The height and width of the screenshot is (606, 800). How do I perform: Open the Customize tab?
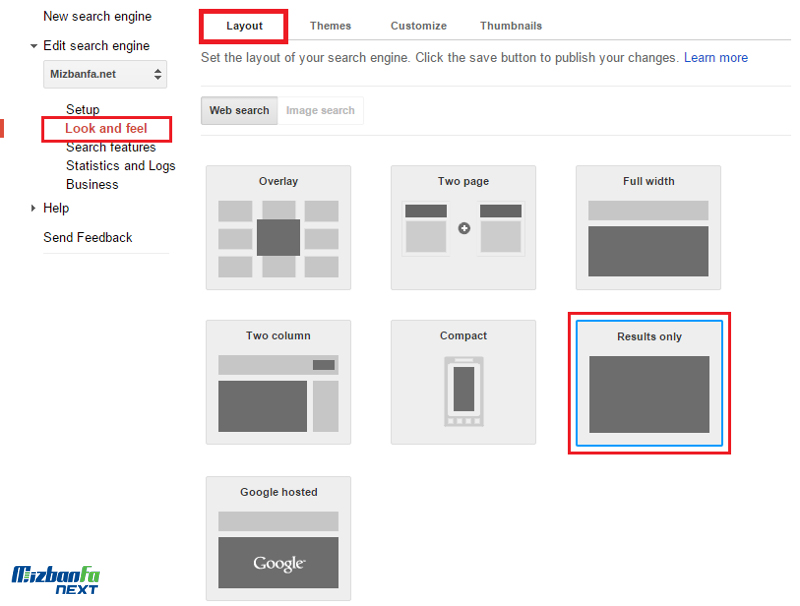[418, 26]
